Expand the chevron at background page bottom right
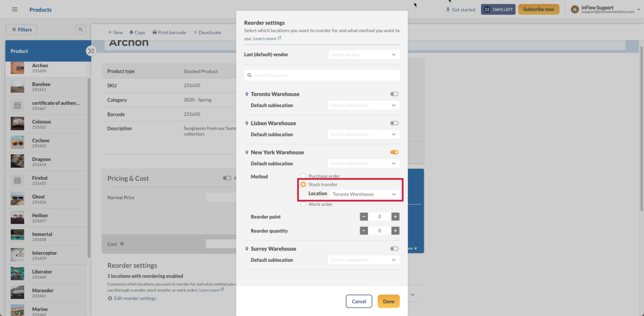This screenshot has width=644, height=316. [413, 294]
